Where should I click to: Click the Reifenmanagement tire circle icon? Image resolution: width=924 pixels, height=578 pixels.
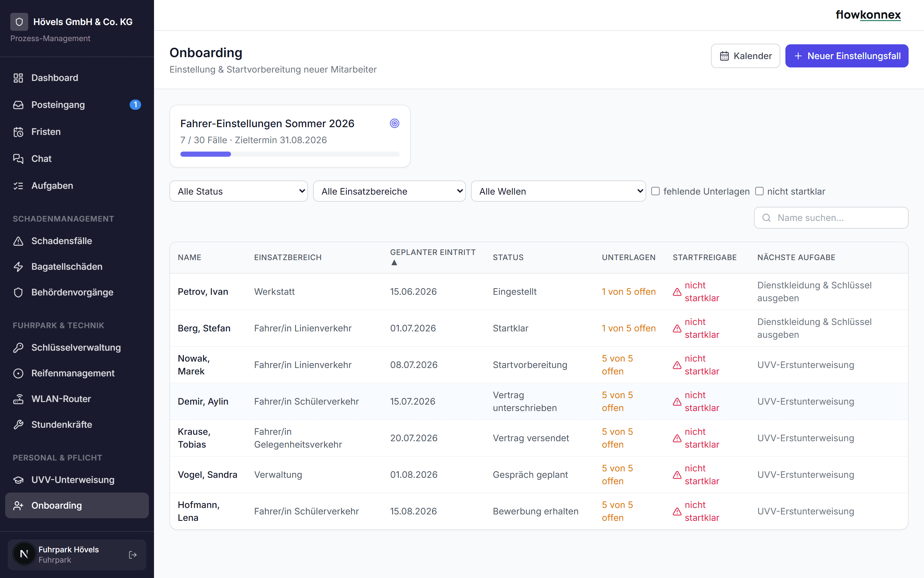click(18, 373)
